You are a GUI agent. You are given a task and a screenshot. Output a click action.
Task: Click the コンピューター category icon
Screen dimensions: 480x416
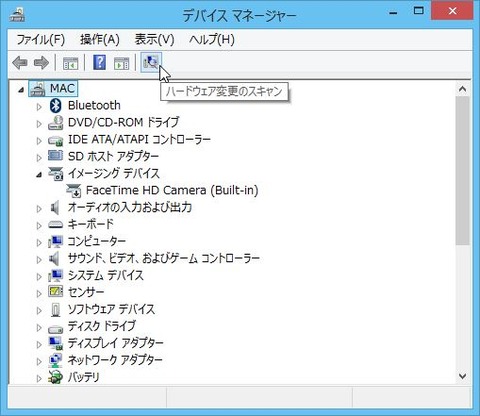point(55,242)
